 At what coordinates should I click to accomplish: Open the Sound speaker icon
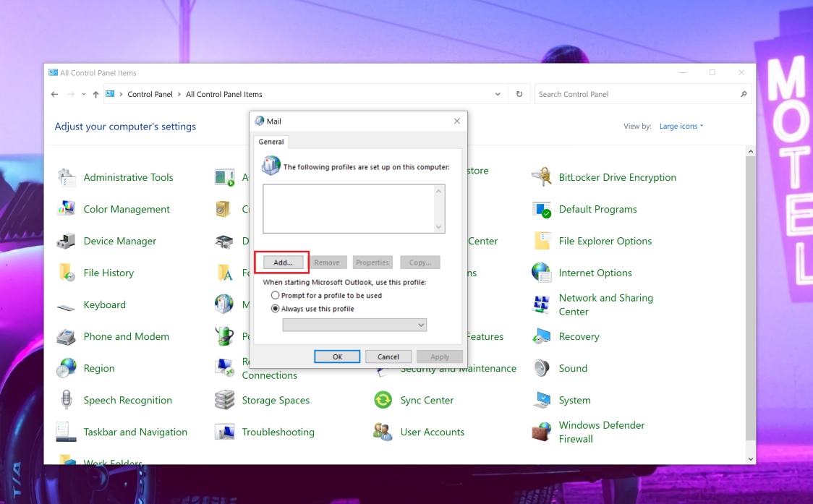click(542, 368)
